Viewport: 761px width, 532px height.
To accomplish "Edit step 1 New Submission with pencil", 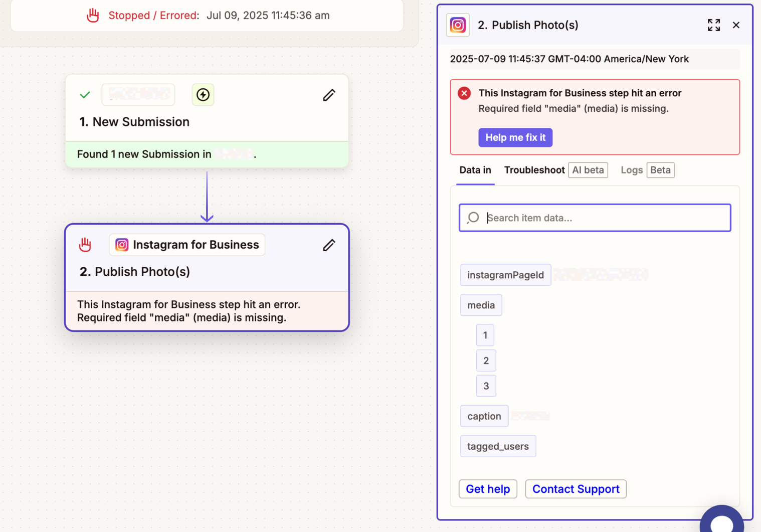I will (x=329, y=95).
